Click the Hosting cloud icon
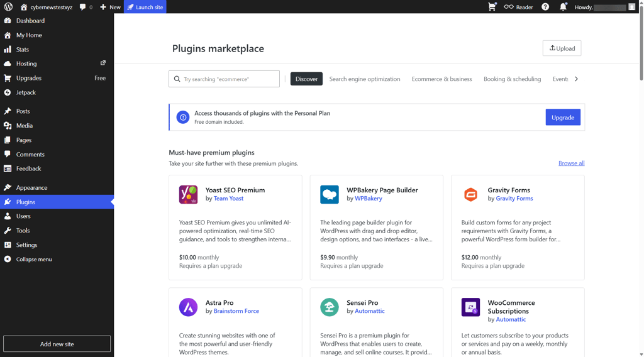The width and height of the screenshot is (644, 357). 8,63
